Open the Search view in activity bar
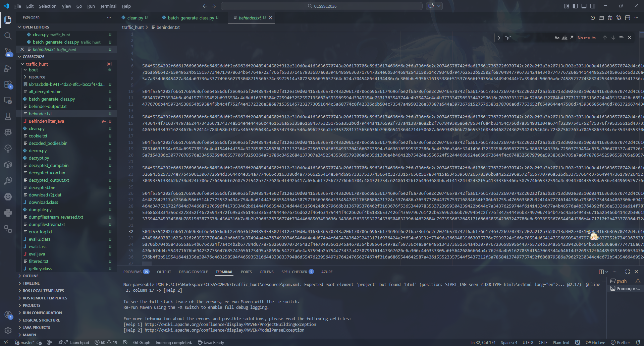 (8, 36)
